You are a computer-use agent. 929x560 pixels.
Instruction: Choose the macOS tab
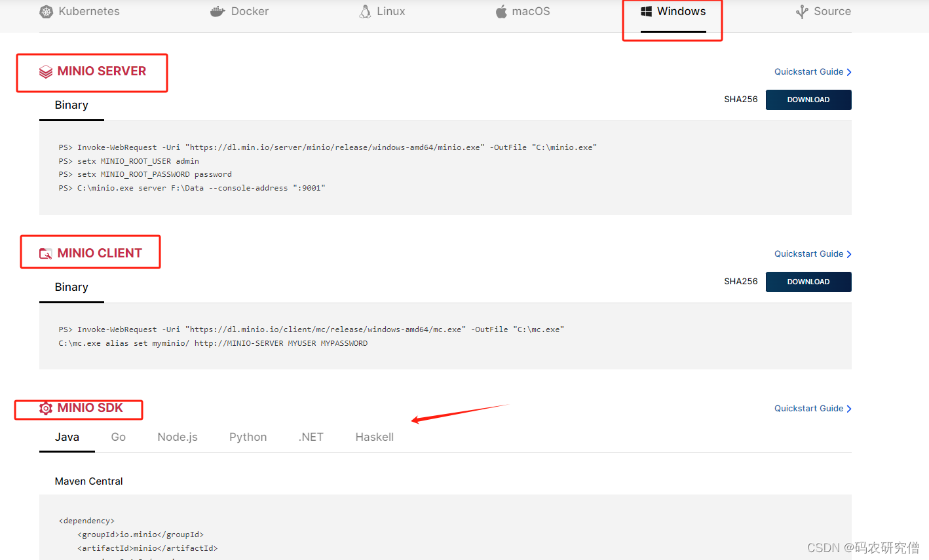(523, 12)
